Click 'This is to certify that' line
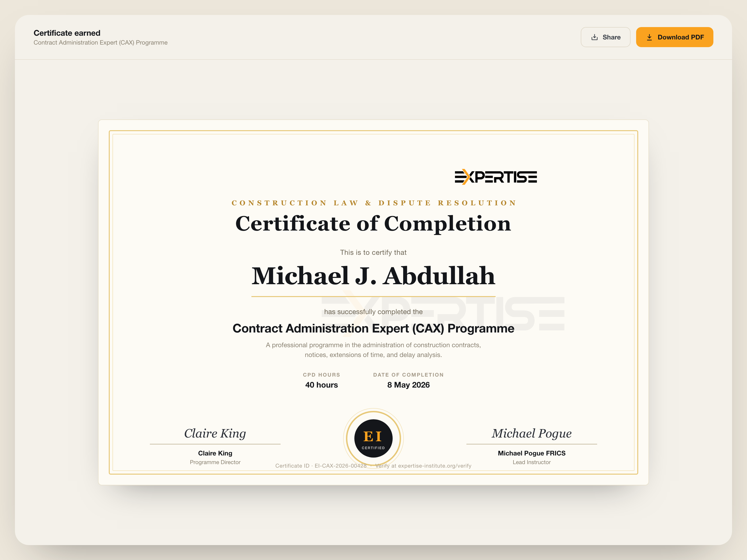 tap(373, 252)
